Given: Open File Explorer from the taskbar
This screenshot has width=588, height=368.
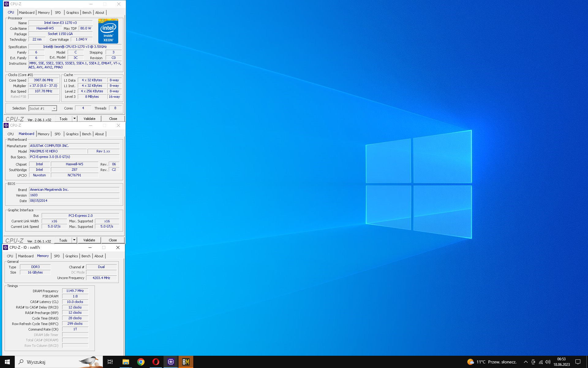Looking at the screenshot, I should click(x=126, y=362).
